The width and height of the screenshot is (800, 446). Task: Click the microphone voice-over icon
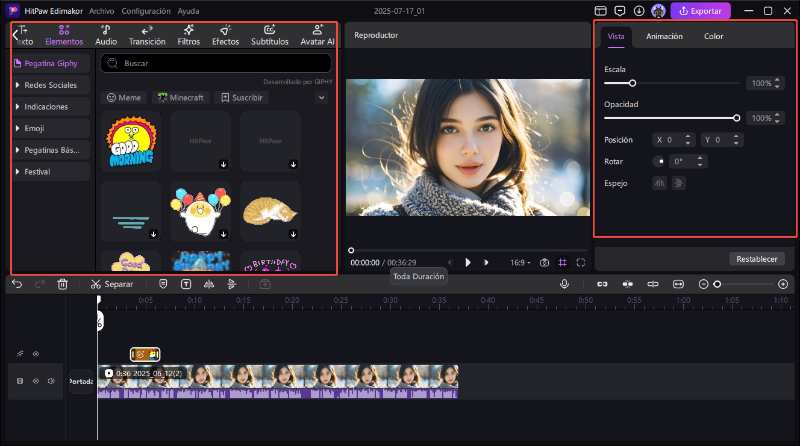click(565, 284)
